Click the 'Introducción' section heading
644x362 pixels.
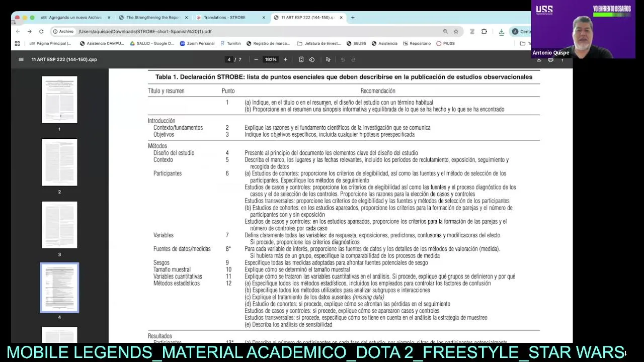162,121
